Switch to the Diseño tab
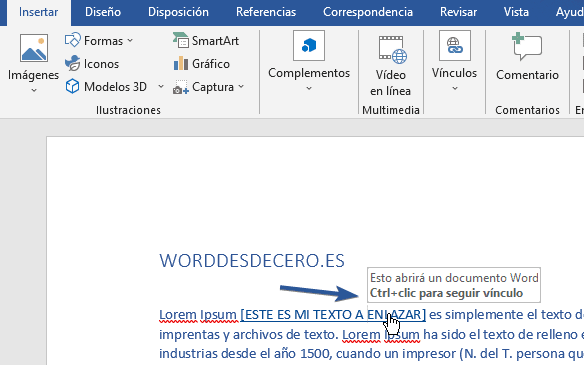The height and width of the screenshot is (365, 584). pyautogui.click(x=103, y=12)
